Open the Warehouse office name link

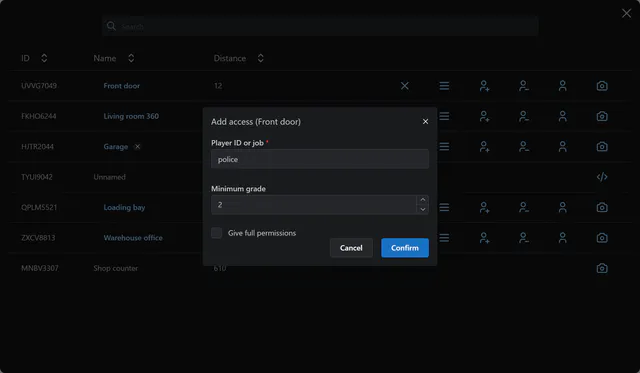[x=133, y=238]
